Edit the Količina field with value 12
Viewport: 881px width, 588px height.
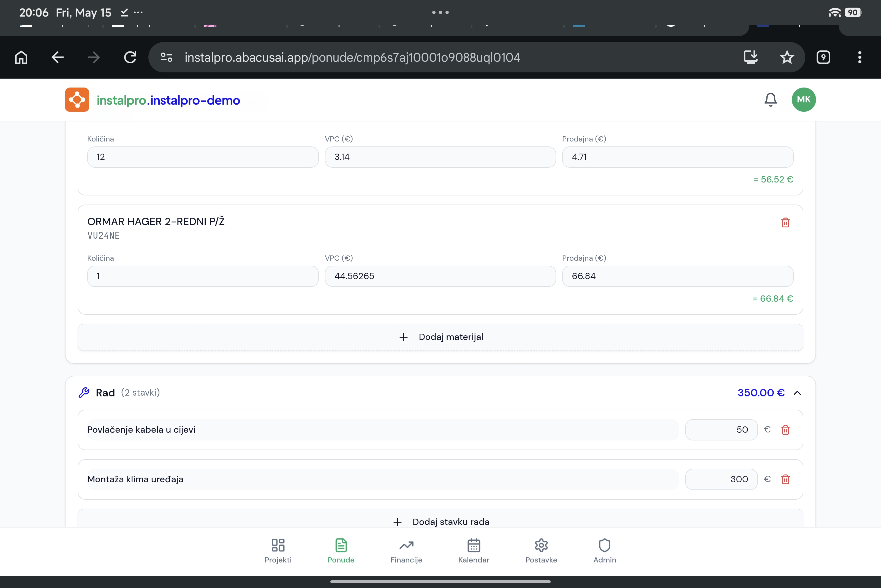point(203,157)
